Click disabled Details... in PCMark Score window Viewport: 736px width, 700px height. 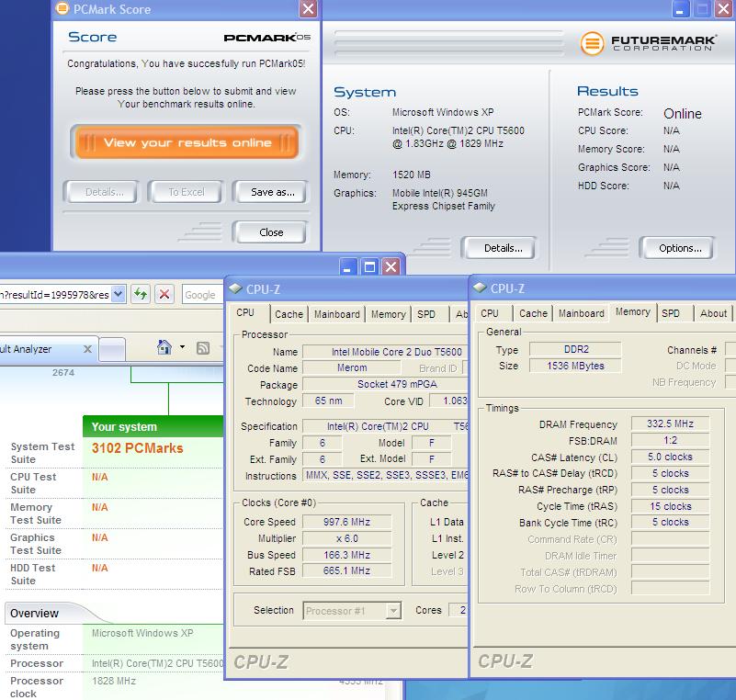click(104, 192)
